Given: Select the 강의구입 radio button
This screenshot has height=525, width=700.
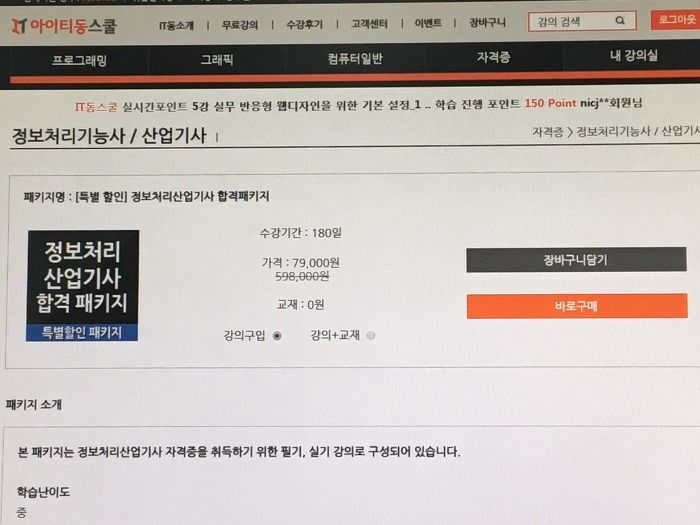Looking at the screenshot, I should pos(277,336).
